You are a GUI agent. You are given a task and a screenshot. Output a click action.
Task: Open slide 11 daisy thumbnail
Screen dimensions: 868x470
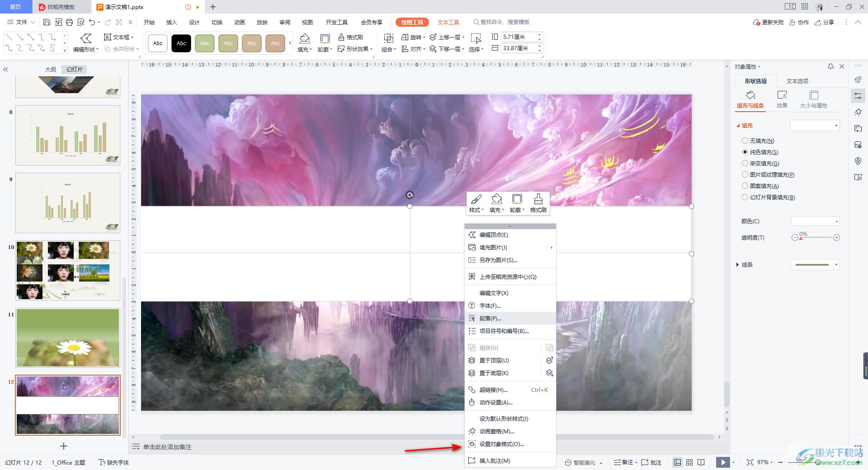68,338
